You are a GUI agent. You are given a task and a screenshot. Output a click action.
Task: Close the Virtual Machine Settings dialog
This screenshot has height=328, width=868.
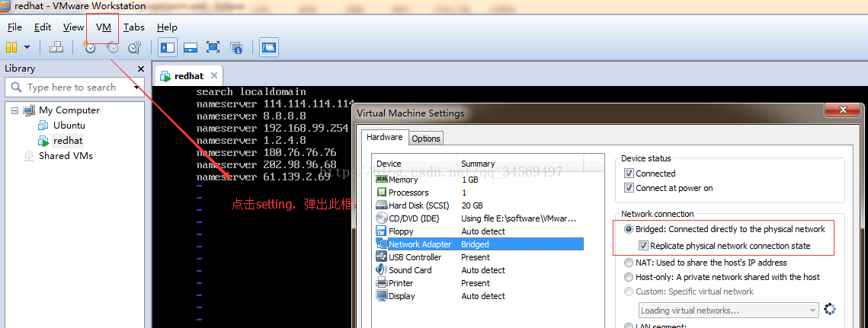coord(843,110)
